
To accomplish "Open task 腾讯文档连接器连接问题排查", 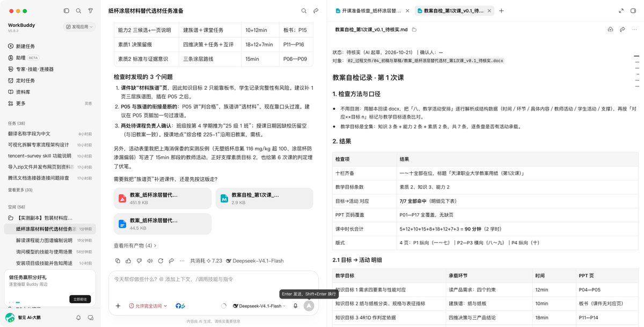I will pos(50,178).
